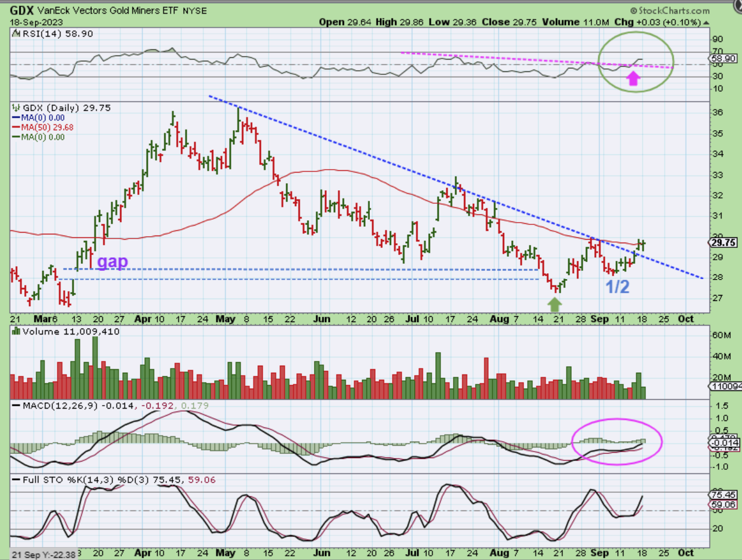The image size is (742, 560).
Task: Open the StockCharts.com copyright credit
Action: (x=670, y=10)
